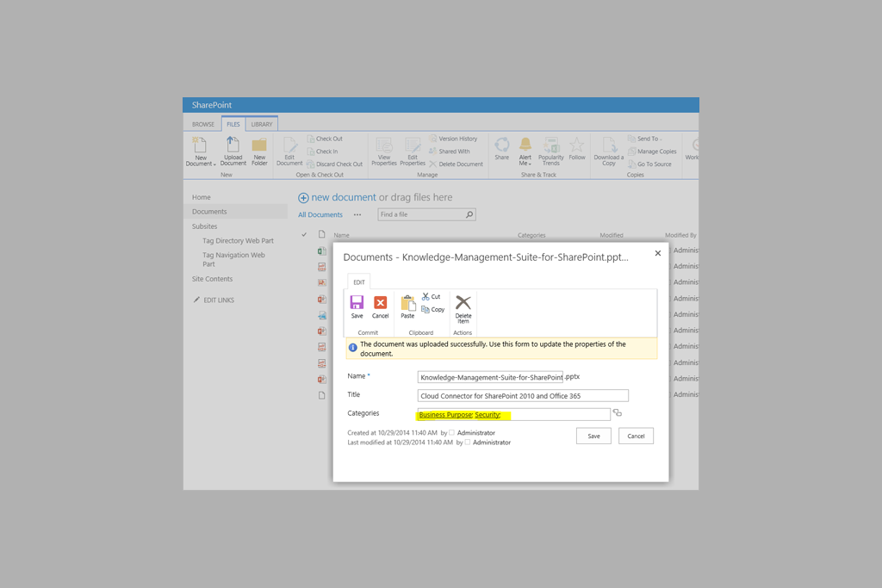Click the Cut scissors icon
882x588 pixels.
(x=425, y=296)
